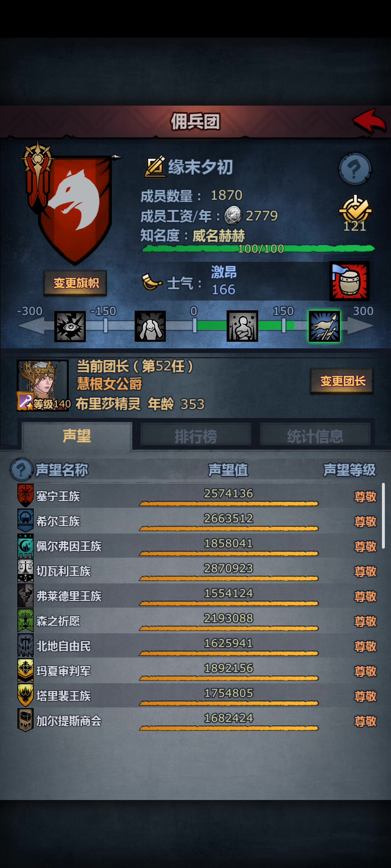
Task: Tap the eye morale icon at -300
Action: pyautogui.click(x=70, y=326)
